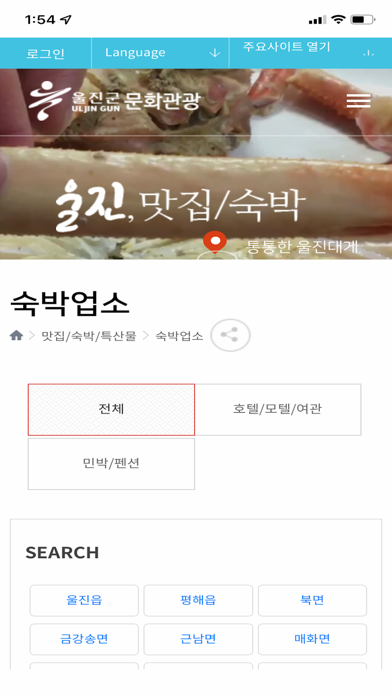Switch to the 민박/펜션 tab
The height and width of the screenshot is (696, 392).
pos(111,464)
